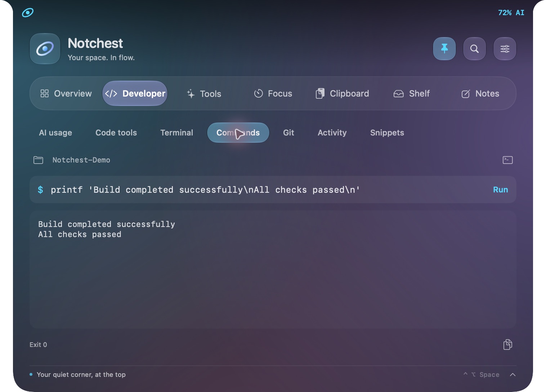Click the Notchest orbit icon in top-left corner

pyautogui.click(x=28, y=13)
